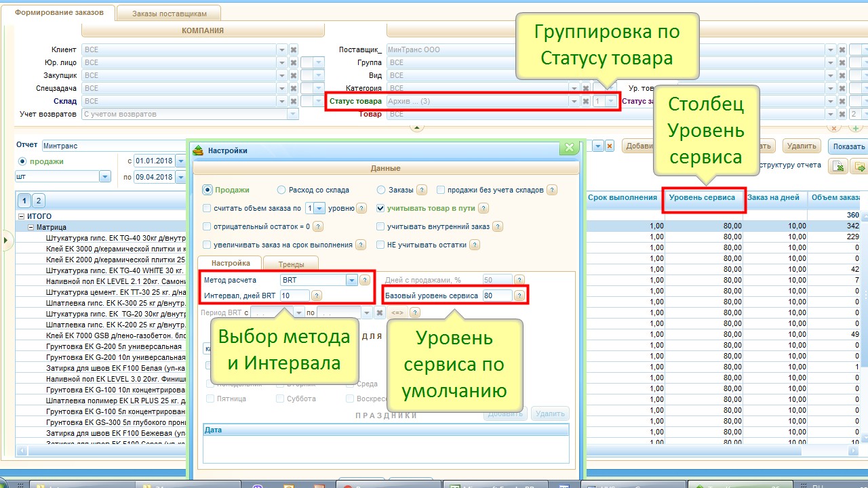Collapse the Матрица tree group
Image resolution: width=868 pixels, height=488 pixels.
pos(31,228)
